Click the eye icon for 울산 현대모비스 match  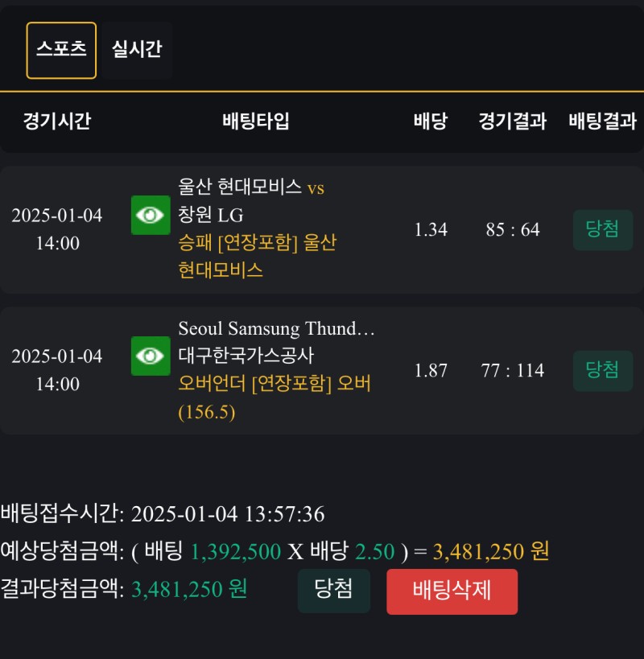point(151,215)
